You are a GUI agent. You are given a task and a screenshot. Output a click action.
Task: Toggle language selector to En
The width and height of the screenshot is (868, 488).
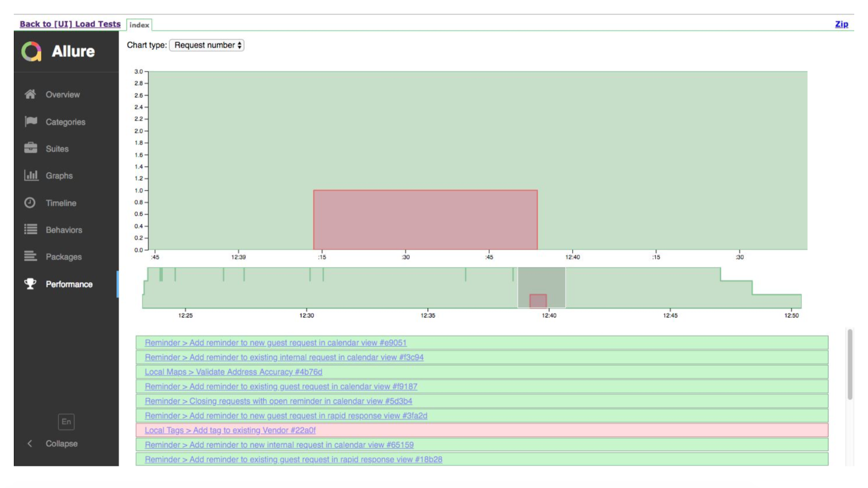click(66, 422)
